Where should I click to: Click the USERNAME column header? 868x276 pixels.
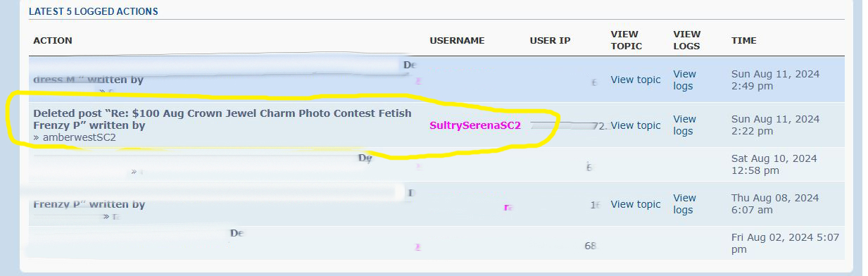pos(457,40)
